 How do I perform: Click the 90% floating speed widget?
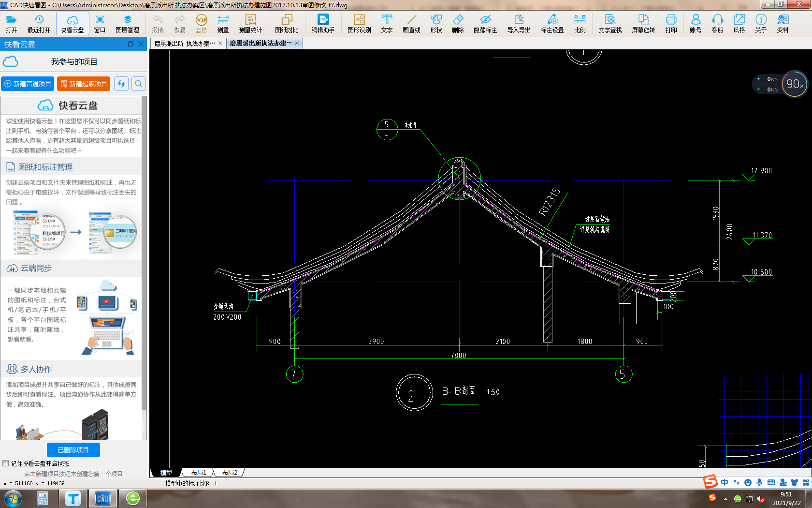point(794,84)
